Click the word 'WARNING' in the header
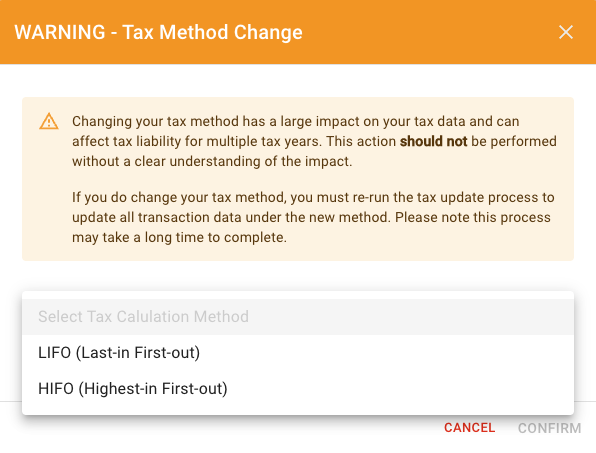596x453 pixels. tap(60, 32)
